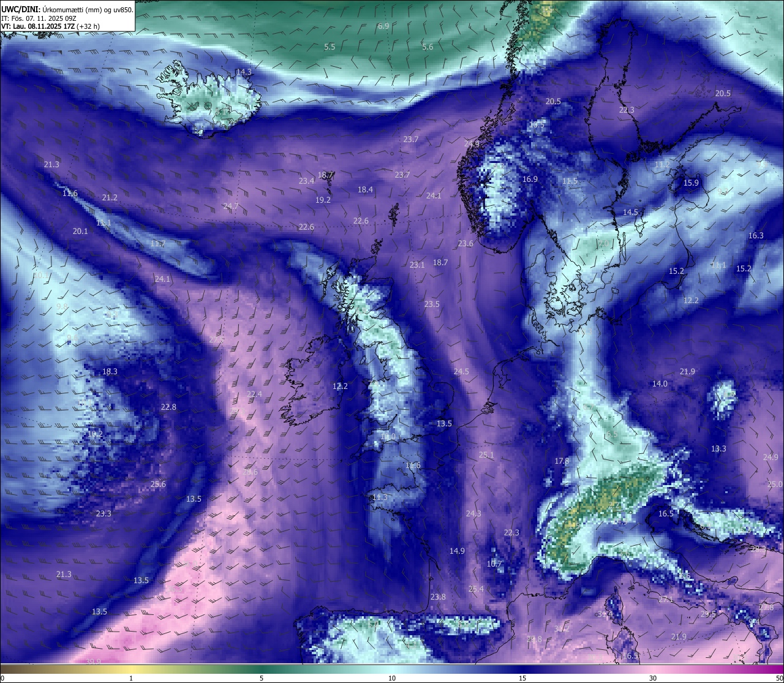Viewport: 784px width, 683px height.
Task: Click the 24.7 value south of Iceland
Action: coord(231,206)
